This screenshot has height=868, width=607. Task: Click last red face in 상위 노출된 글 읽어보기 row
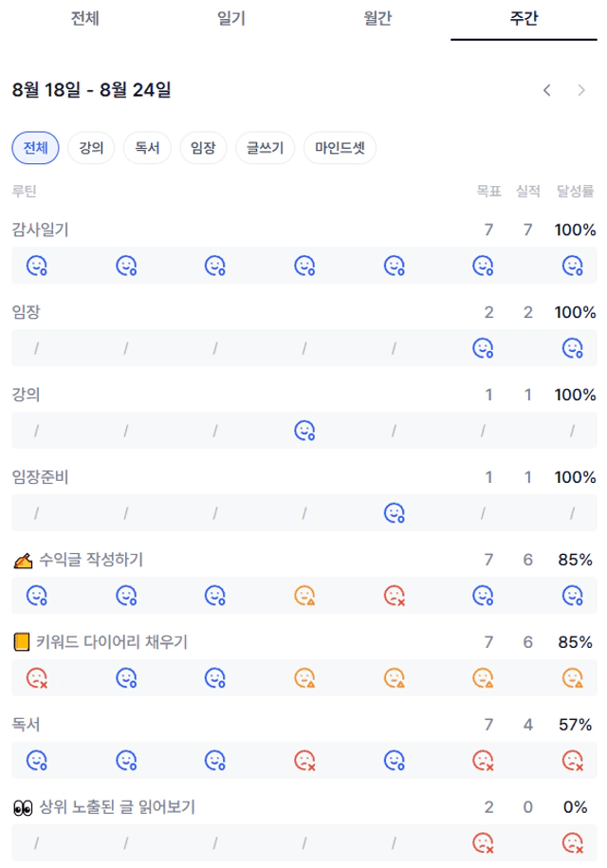click(x=573, y=843)
